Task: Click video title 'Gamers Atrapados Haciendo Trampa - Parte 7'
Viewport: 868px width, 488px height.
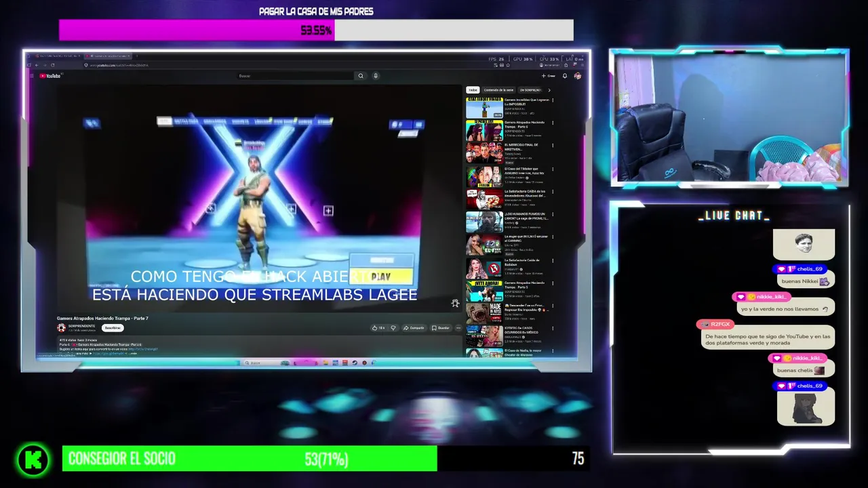Action: (x=102, y=318)
